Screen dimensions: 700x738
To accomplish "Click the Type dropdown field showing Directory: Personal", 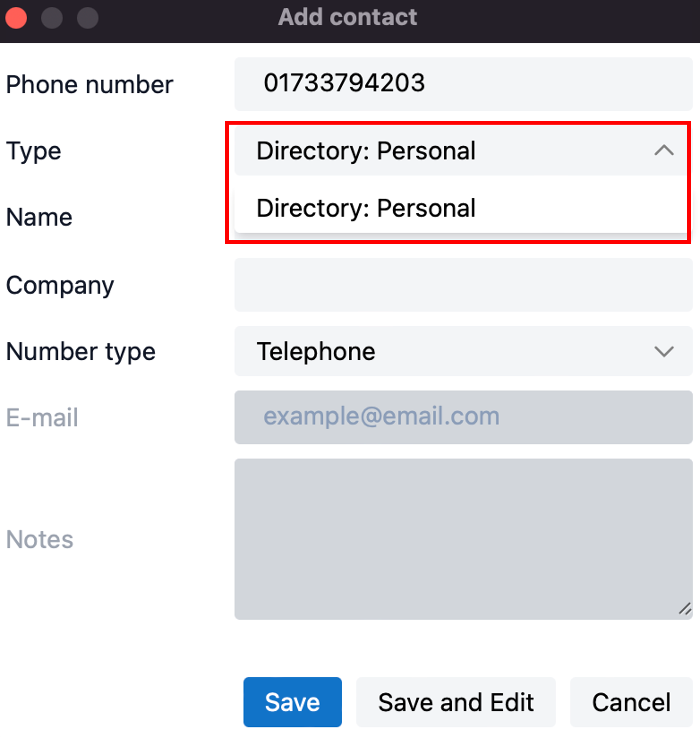I will tap(461, 150).
